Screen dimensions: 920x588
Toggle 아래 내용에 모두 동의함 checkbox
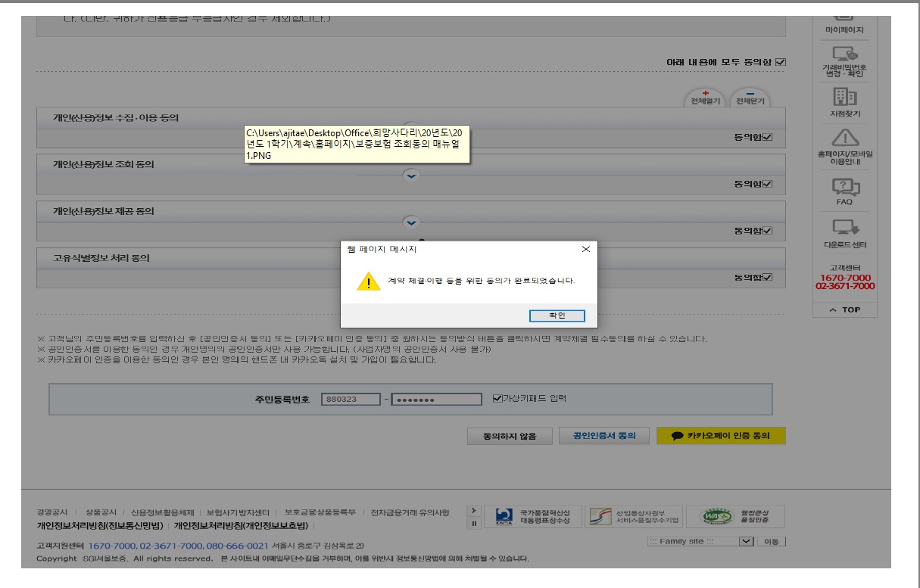click(x=781, y=62)
